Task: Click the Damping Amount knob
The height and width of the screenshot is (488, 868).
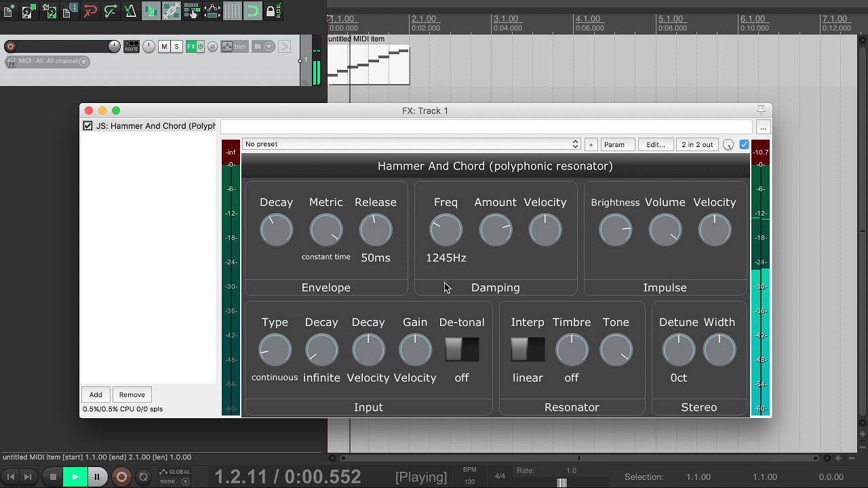Action: click(496, 230)
